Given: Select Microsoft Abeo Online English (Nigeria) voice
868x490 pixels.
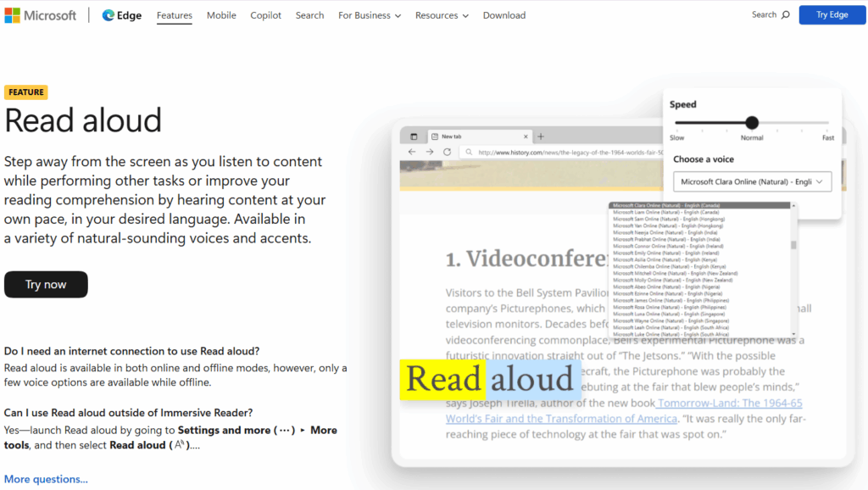Looking at the screenshot, I should [699, 287].
